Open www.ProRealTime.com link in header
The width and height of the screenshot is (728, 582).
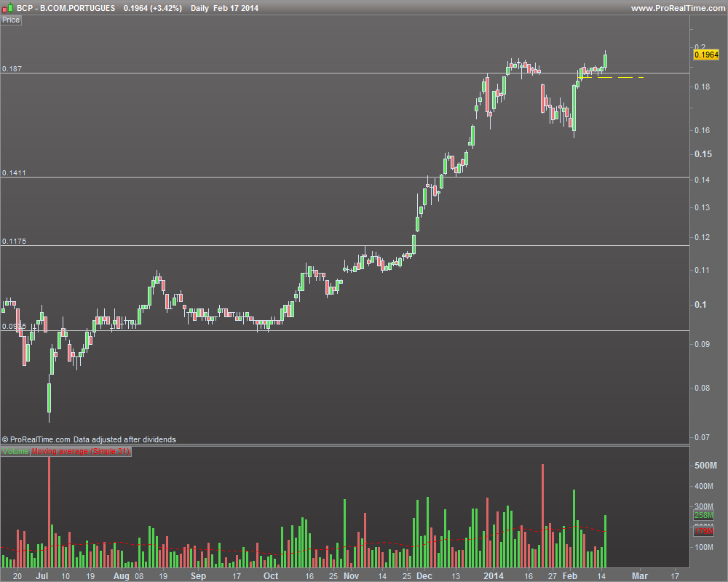pyautogui.click(x=678, y=8)
